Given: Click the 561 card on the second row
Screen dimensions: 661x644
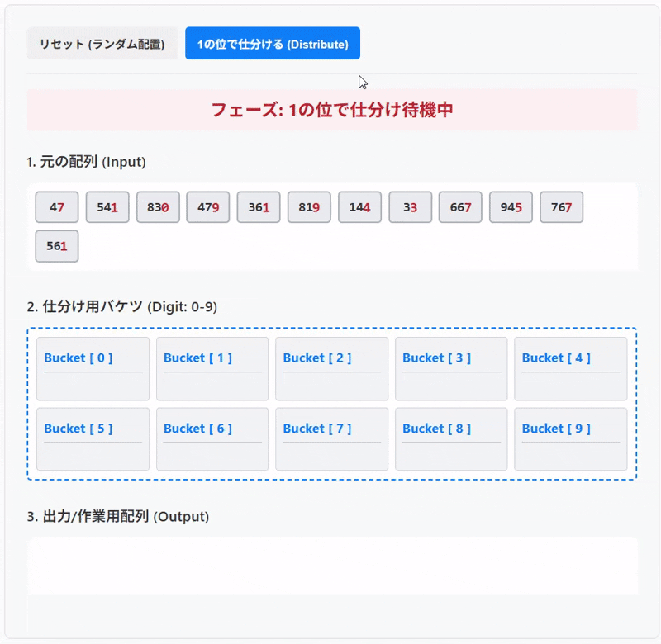Looking at the screenshot, I should pyautogui.click(x=56, y=246).
